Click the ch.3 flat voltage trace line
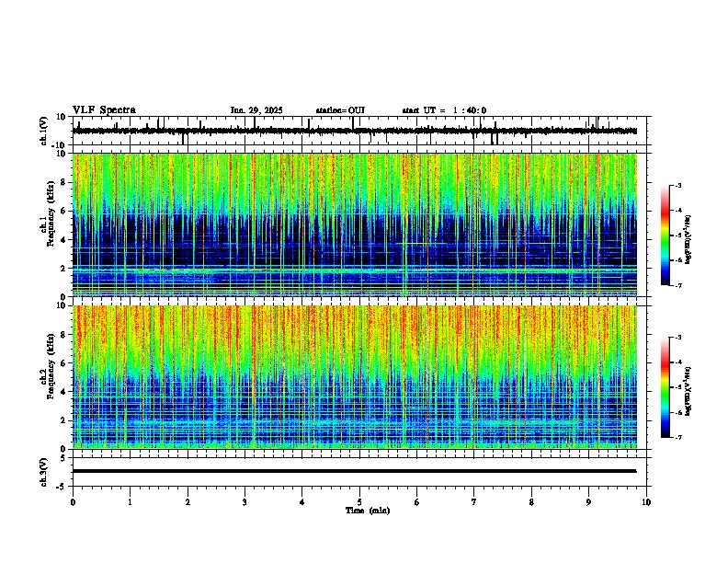 pos(354,471)
